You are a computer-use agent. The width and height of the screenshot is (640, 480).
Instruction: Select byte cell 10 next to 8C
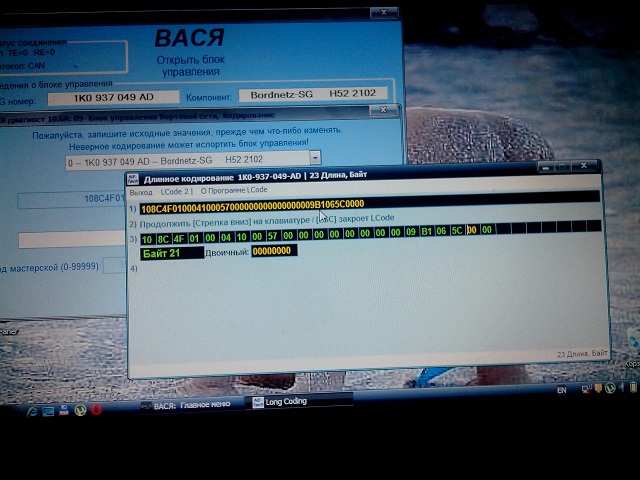point(147,240)
